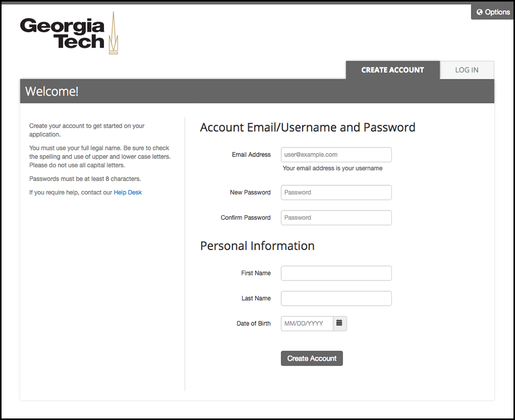The image size is (515, 420).
Task: Click the Date of Birth label
Action: click(253, 324)
